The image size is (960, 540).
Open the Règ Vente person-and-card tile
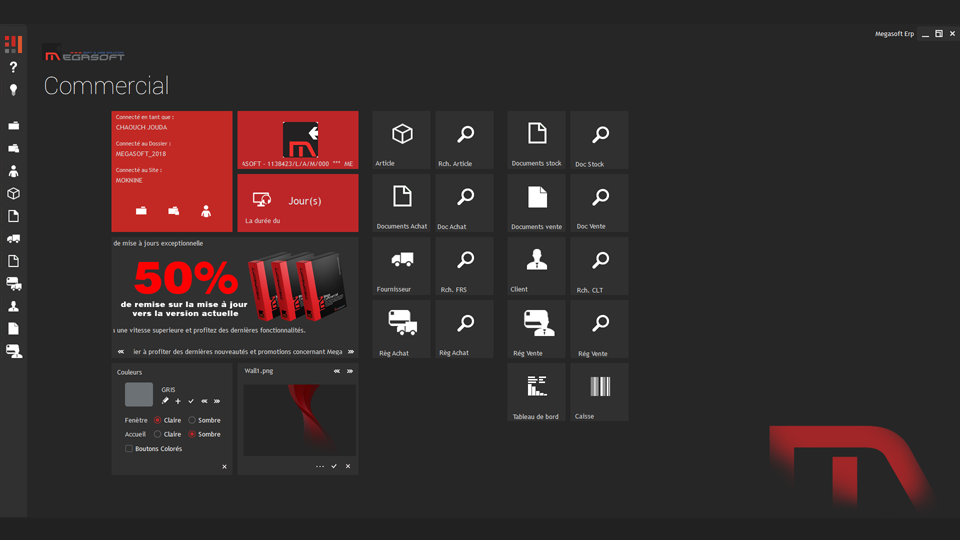click(x=536, y=329)
